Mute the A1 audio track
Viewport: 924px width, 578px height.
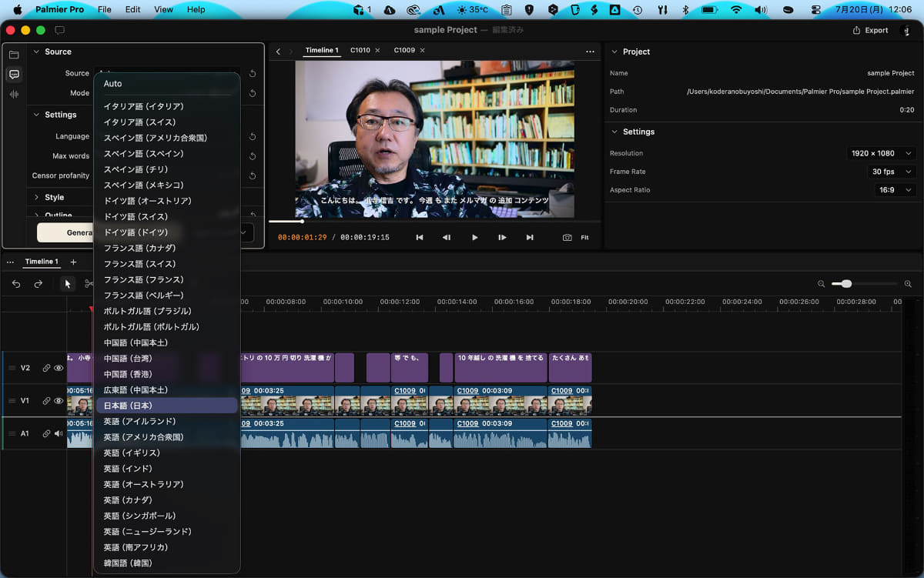58,434
